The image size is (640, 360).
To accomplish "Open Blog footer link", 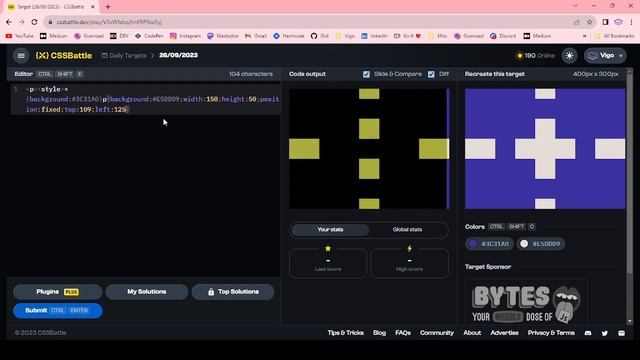I will coord(379,333).
